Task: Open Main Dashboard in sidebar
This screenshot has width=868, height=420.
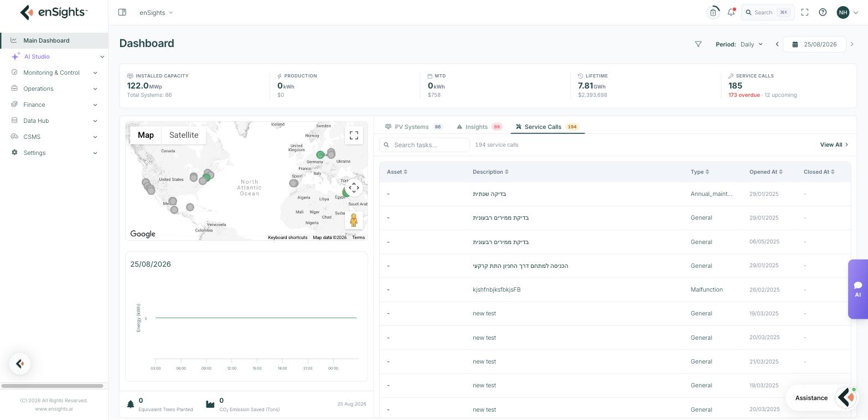Action: pyautogui.click(x=54, y=40)
